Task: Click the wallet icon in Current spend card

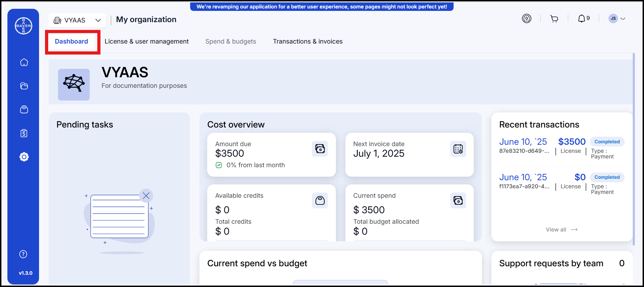Action: 458,201
